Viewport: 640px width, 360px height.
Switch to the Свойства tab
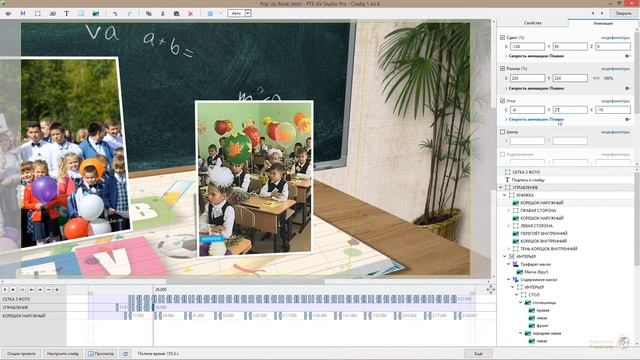pyautogui.click(x=532, y=23)
